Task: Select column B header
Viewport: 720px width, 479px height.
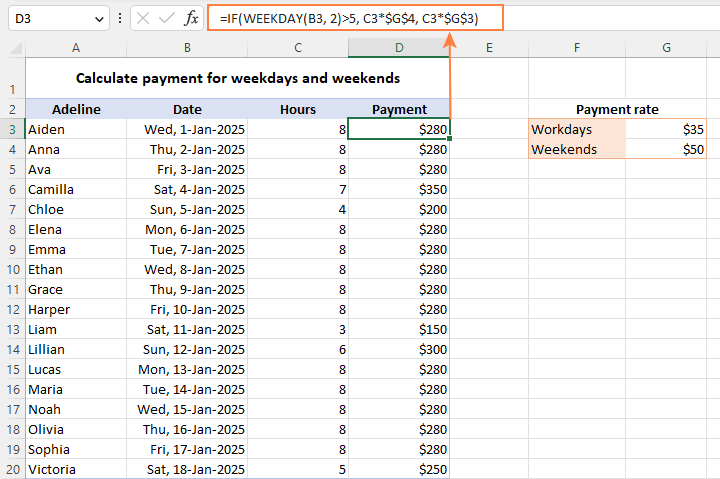Action: point(187,48)
